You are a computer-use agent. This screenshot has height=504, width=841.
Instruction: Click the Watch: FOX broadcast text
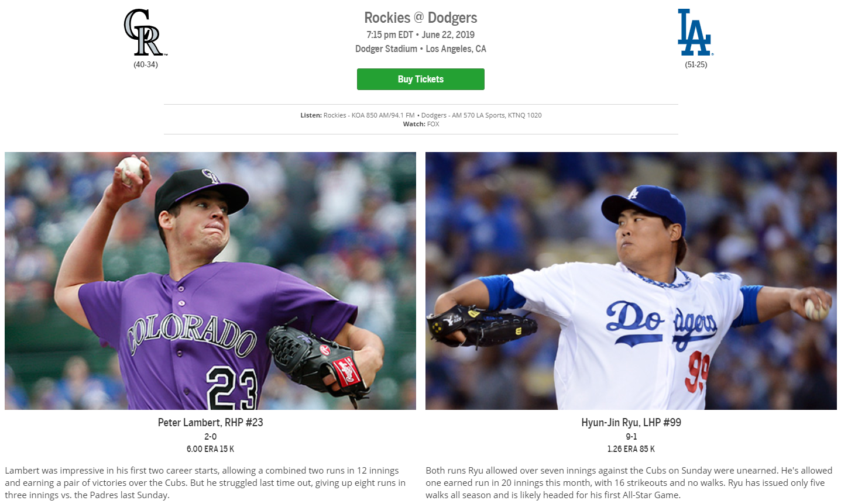(x=421, y=124)
